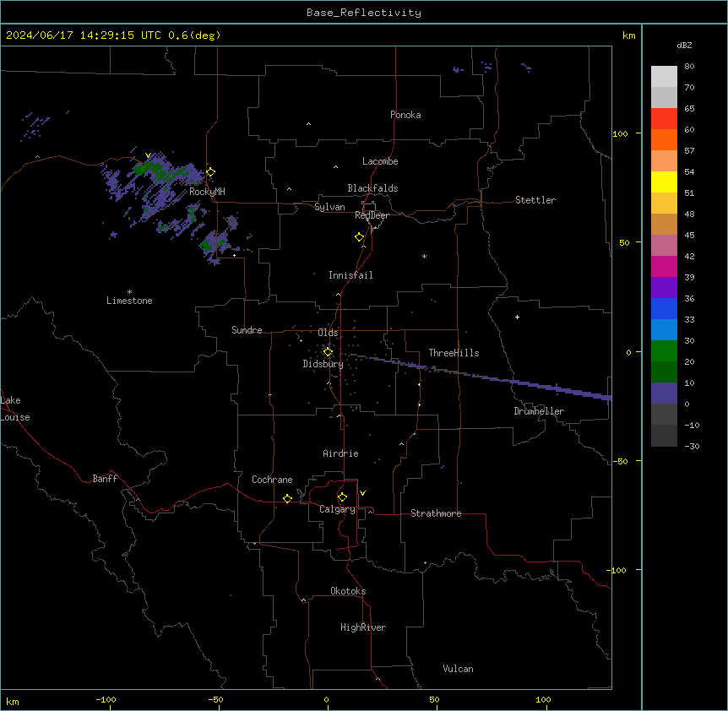Select the top light gray legend swatch
The height and width of the screenshot is (711, 728).
664,76
